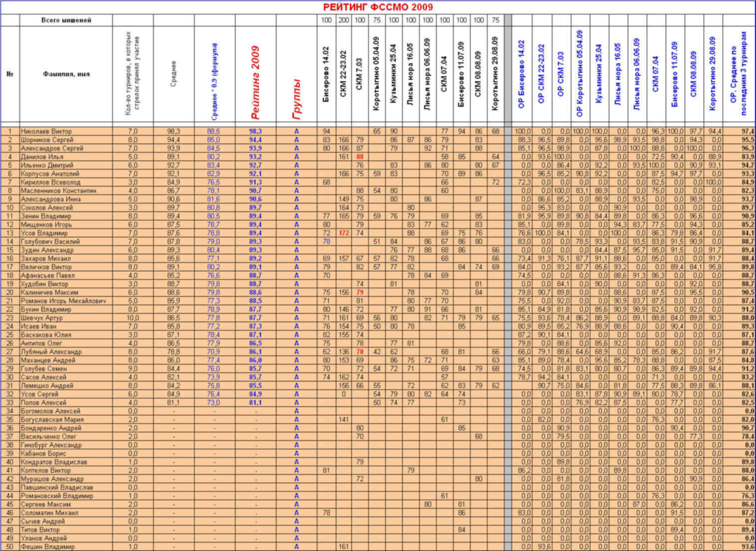Click the red 88 score for Данилов Илья
756x551 pixels.
[360, 157]
